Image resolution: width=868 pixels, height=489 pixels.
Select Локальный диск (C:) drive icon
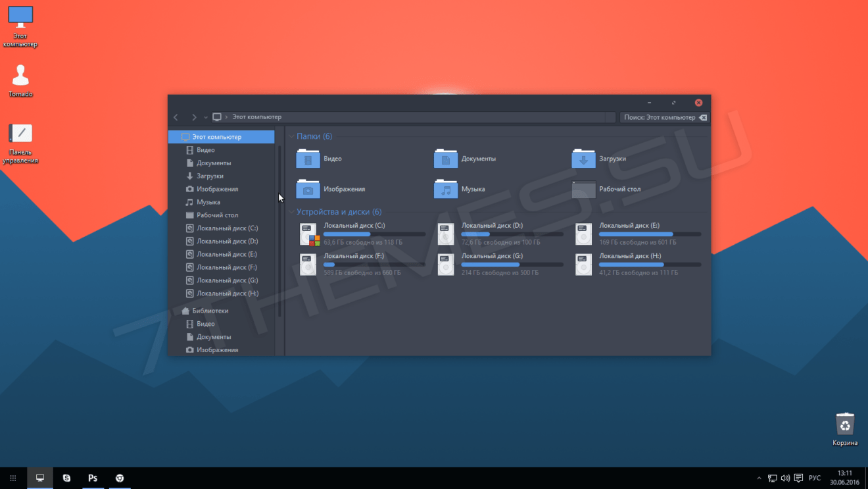[x=308, y=234]
